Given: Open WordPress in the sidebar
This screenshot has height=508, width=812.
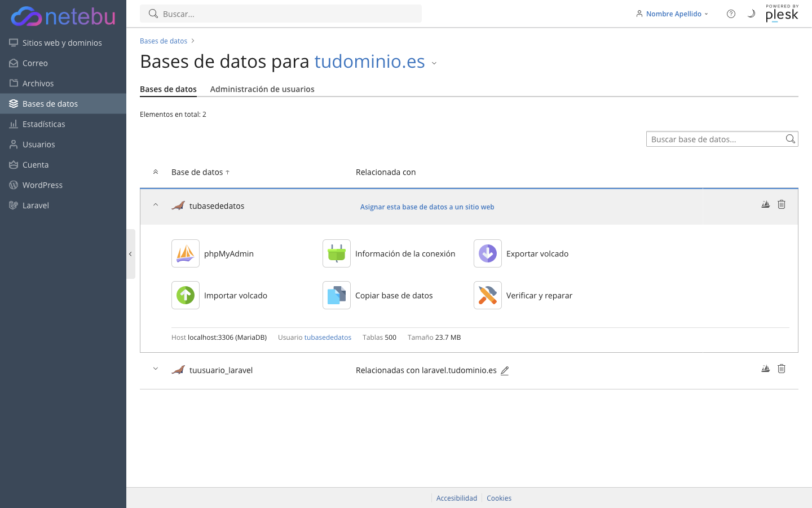Looking at the screenshot, I should [x=63, y=185].
